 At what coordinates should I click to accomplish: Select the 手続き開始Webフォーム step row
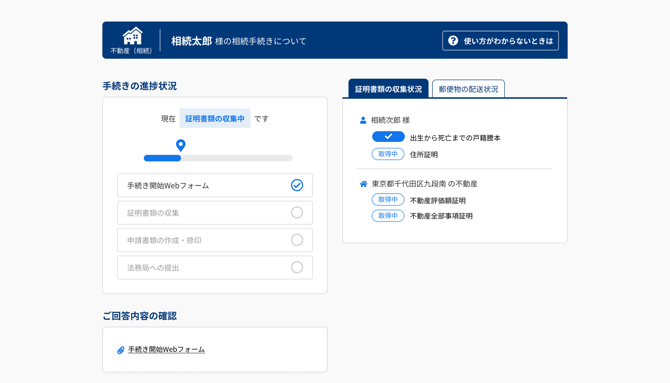tap(215, 185)
